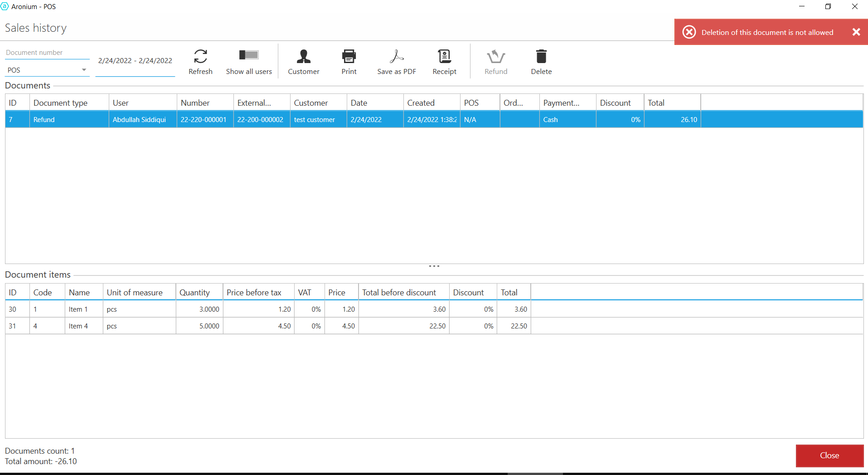868x475 pixels.
Task: Click the Refund basket icon
Action: (495, 57)
